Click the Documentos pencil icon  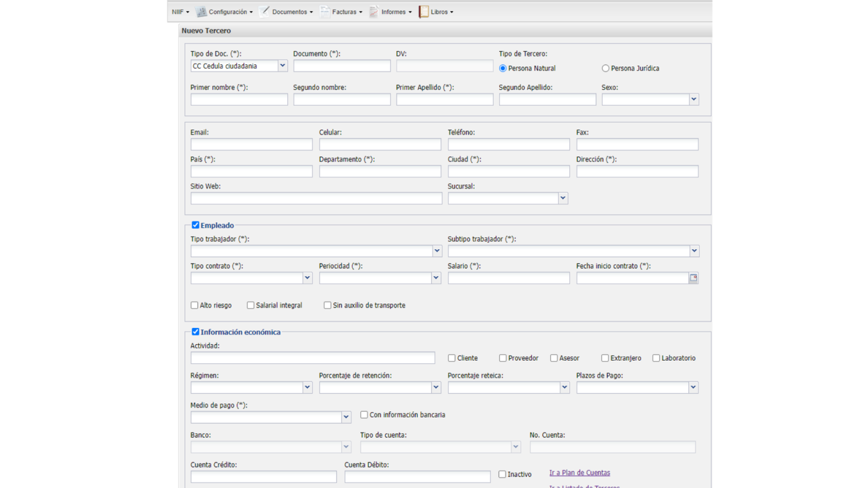pyautogui.click(x=265, y=11)
